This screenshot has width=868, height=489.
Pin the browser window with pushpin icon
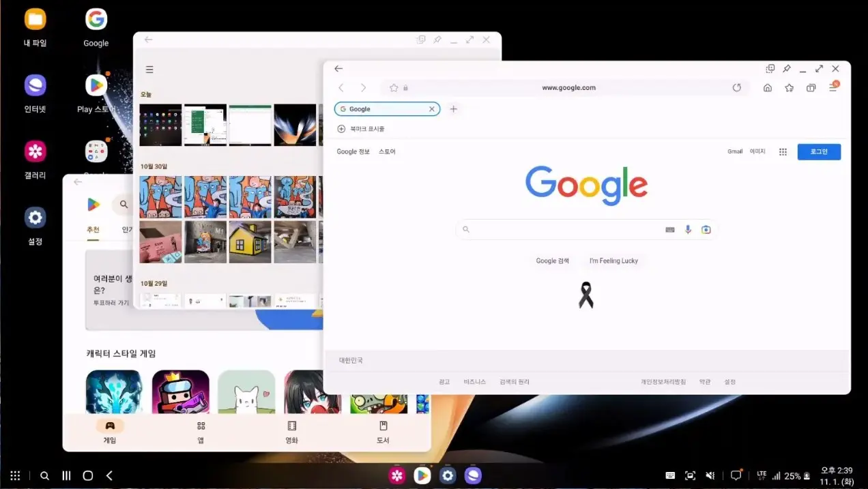click(787, 69)
